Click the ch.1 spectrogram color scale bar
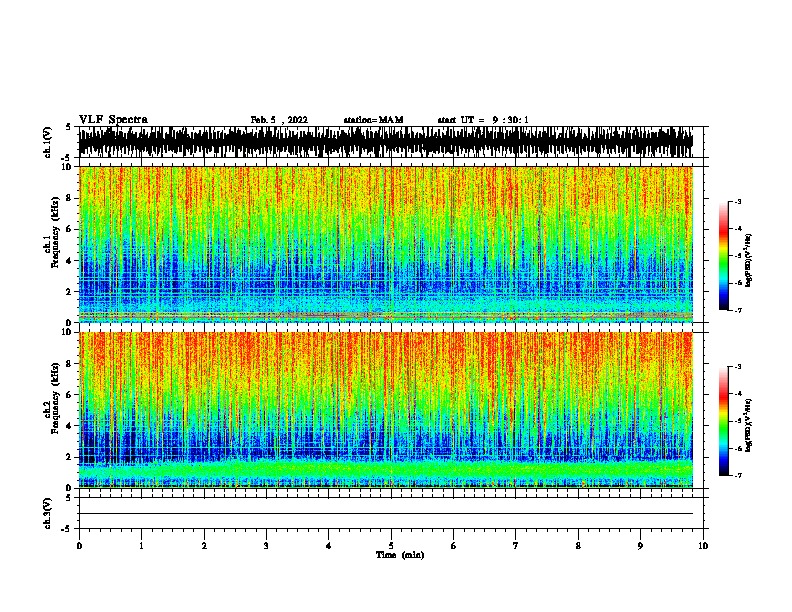The image size is (792, 612). [x=723, y=256]
